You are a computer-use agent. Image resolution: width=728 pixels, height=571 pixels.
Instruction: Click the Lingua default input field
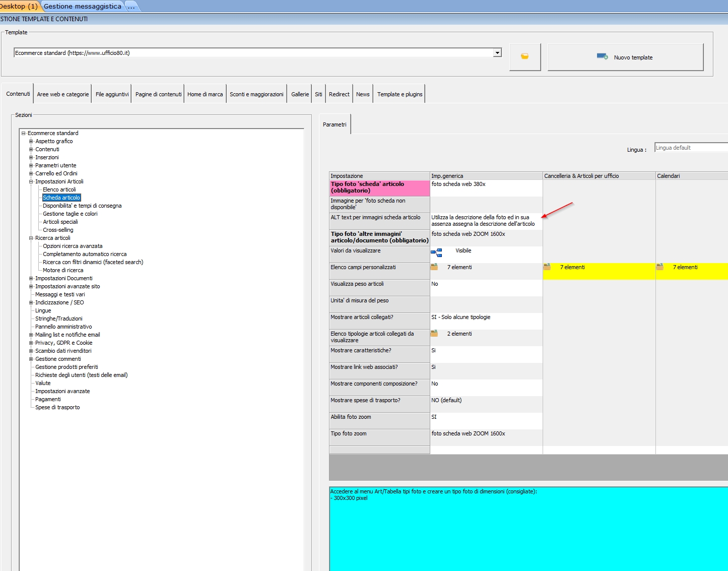coord(691,148)
